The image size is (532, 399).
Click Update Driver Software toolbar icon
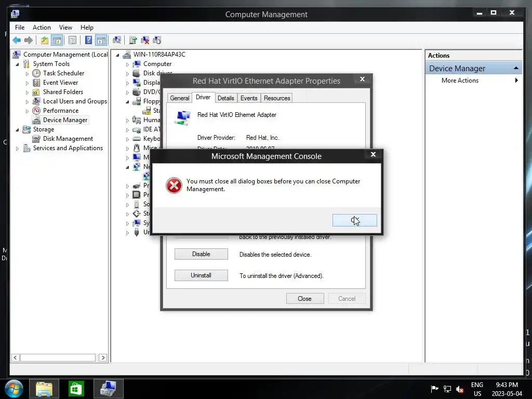[133, 41]
